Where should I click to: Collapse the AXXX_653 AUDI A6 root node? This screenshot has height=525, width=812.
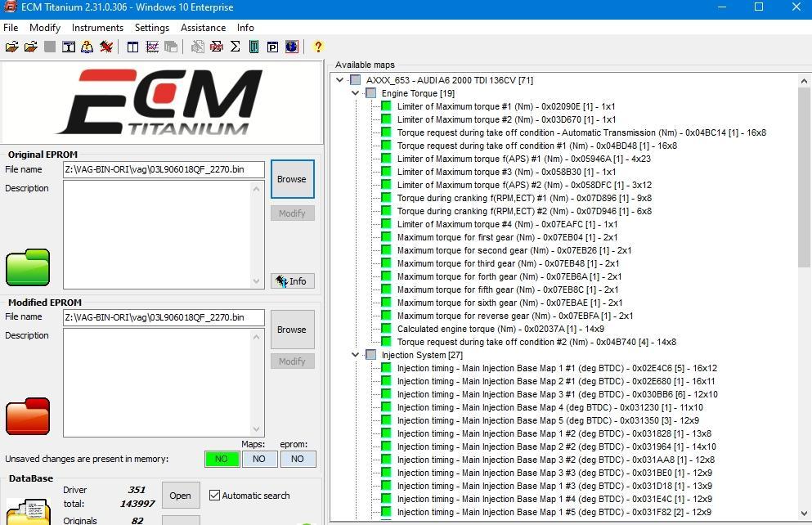(339, 80)
